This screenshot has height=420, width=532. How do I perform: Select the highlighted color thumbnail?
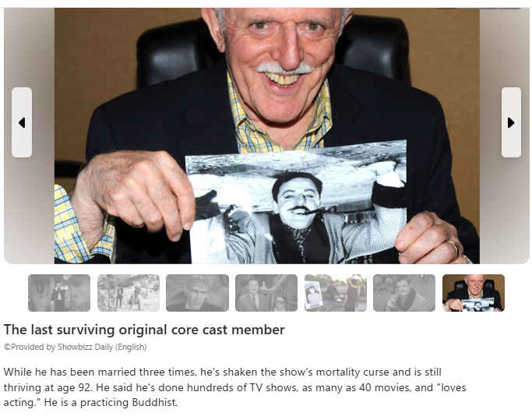(474, 293)
